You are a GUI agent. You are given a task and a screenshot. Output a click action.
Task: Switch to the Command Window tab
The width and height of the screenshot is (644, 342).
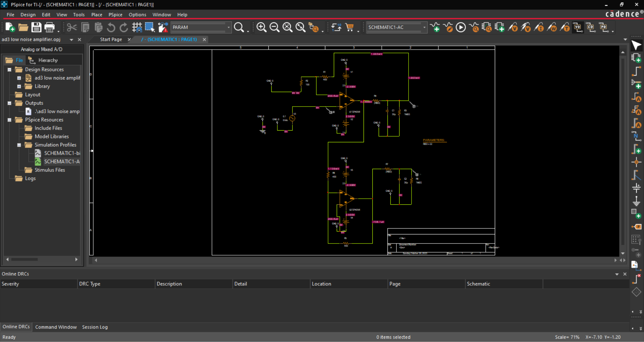click(x=56, y=327)
